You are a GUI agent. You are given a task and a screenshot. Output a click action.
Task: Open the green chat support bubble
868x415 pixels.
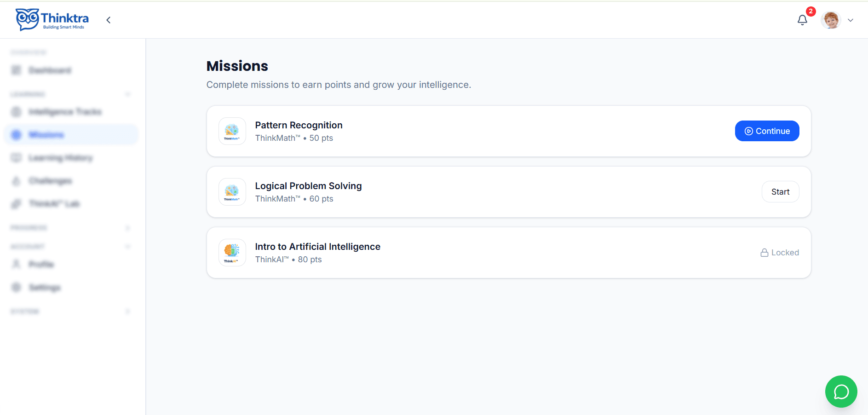[x=841, y=392]
